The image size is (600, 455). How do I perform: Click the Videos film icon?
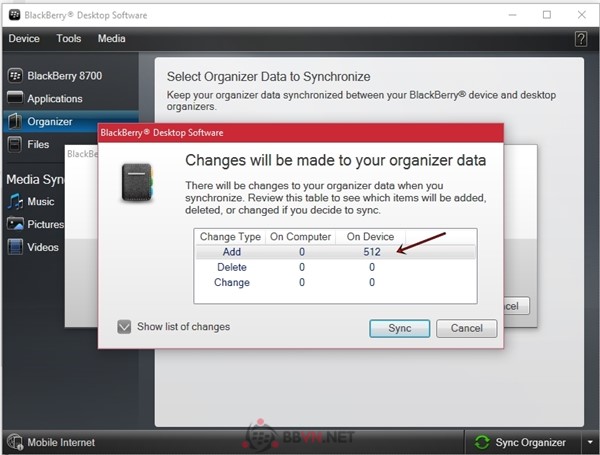pyautogui.click(x=15, y=247)
